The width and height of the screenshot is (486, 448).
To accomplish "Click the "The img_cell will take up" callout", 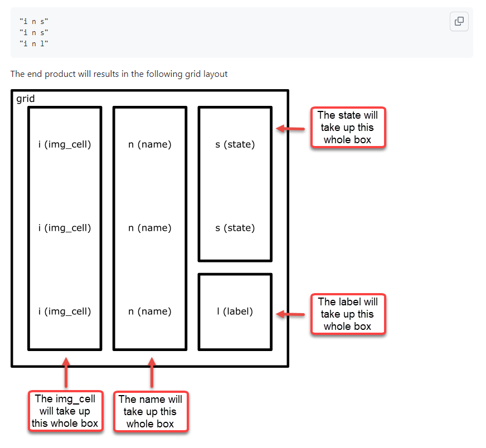I will (x=65, y=411).
